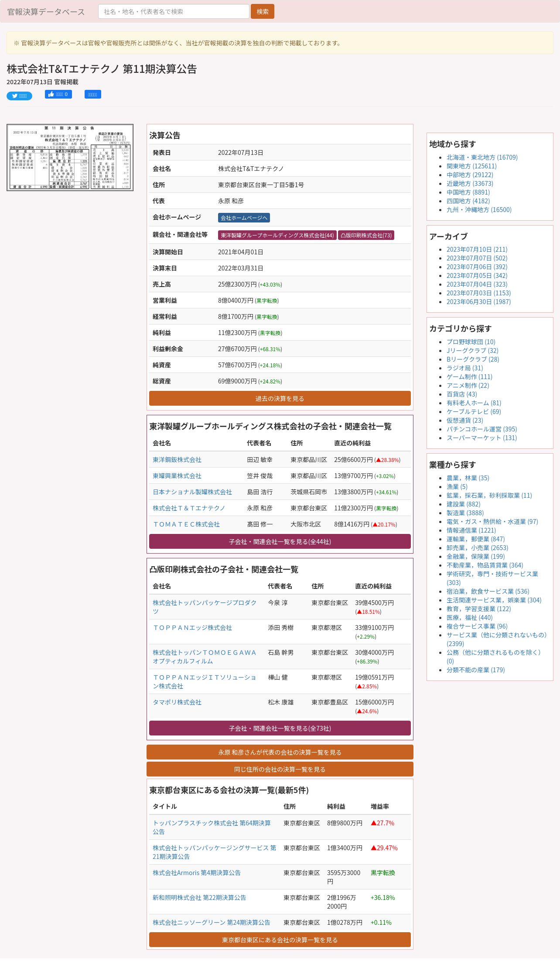
Task: Browse 建設業 (882) industry
Action: coord(463,504)
